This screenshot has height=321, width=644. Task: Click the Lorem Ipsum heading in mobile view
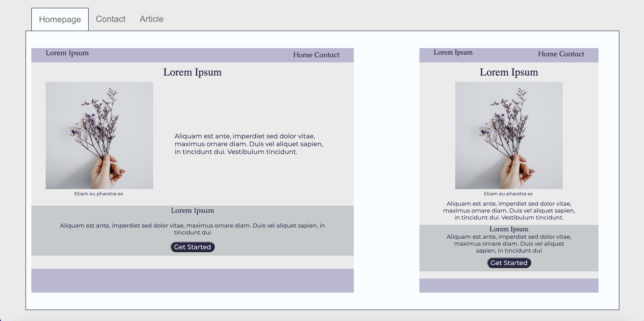[509, 72]
